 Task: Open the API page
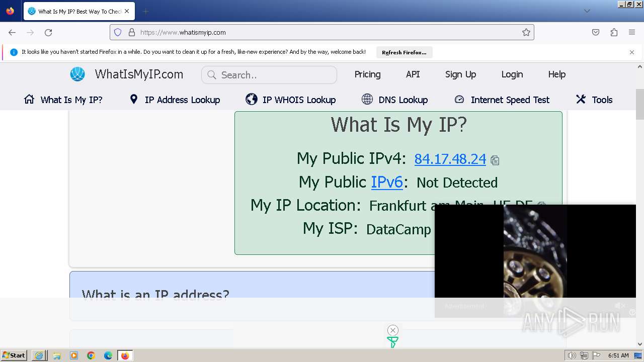[x=413, y=74]
